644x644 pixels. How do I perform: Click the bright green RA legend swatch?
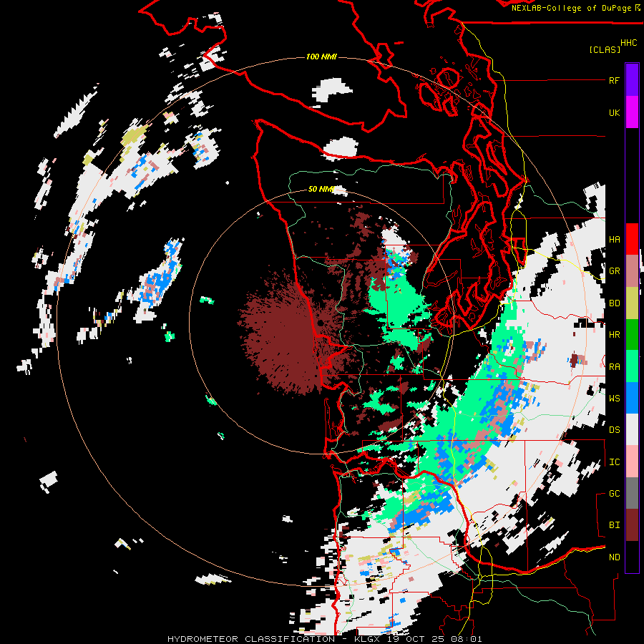tap(632, 366)
